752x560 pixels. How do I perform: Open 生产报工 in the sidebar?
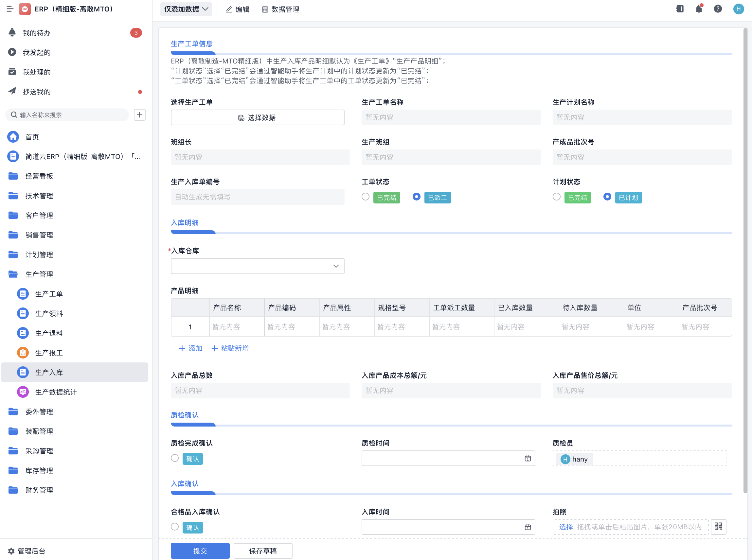coord(49,353)
